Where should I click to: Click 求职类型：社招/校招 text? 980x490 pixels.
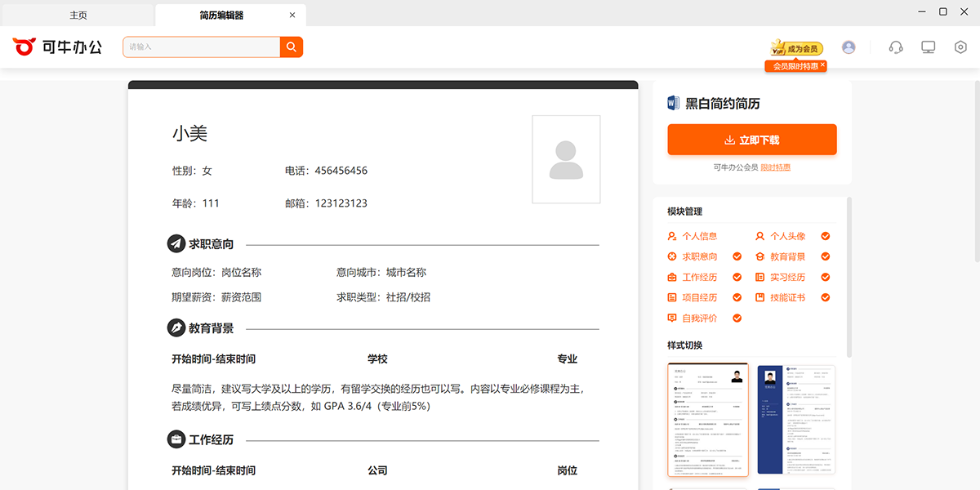pos(383,297)
